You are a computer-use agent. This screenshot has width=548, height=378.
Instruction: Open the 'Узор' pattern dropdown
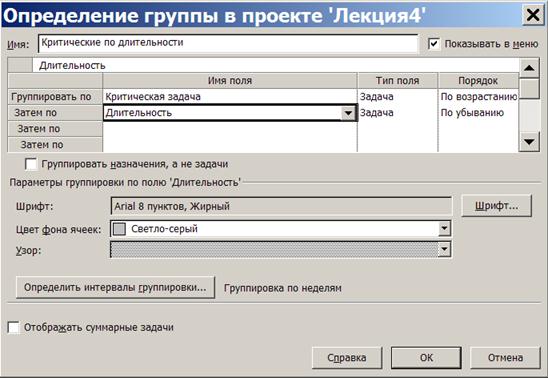pyautogui.click(x=444, y=249)
